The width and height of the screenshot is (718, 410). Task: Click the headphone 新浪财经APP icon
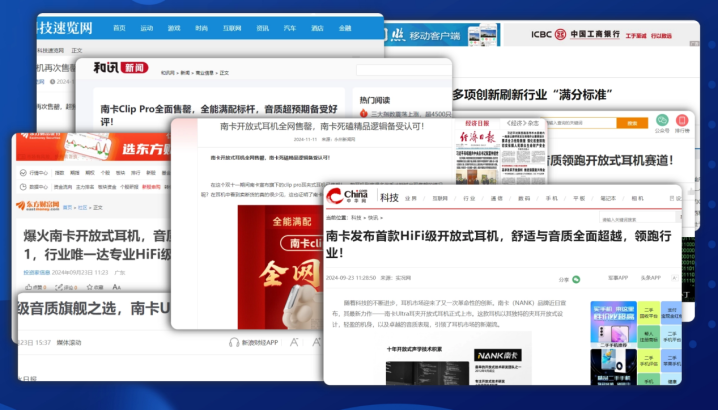tap(234, 342)
